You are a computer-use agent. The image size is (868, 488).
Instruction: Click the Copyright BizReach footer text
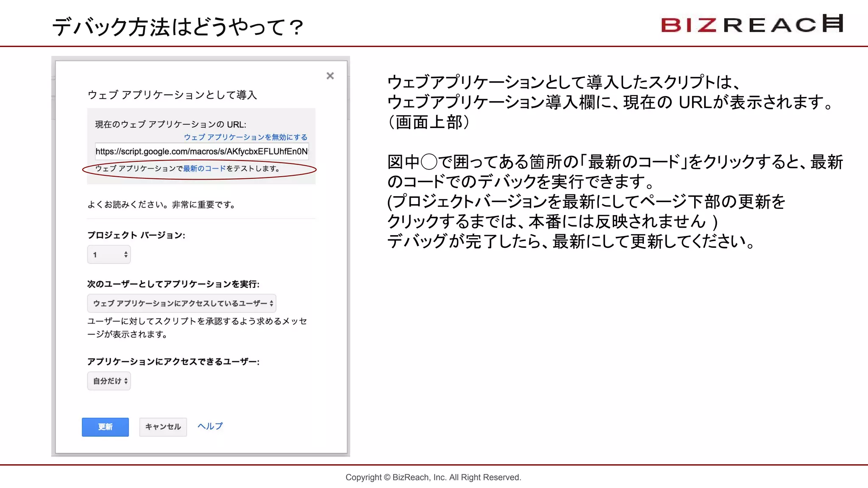click(434, 477)
